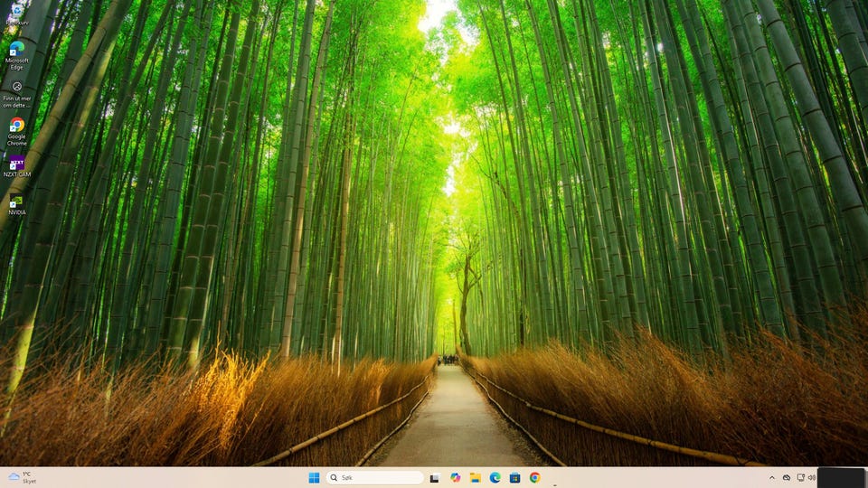Expand the hidden system tray icons chevron
Screen dimensions: 868x488
(x=771, y=477)
